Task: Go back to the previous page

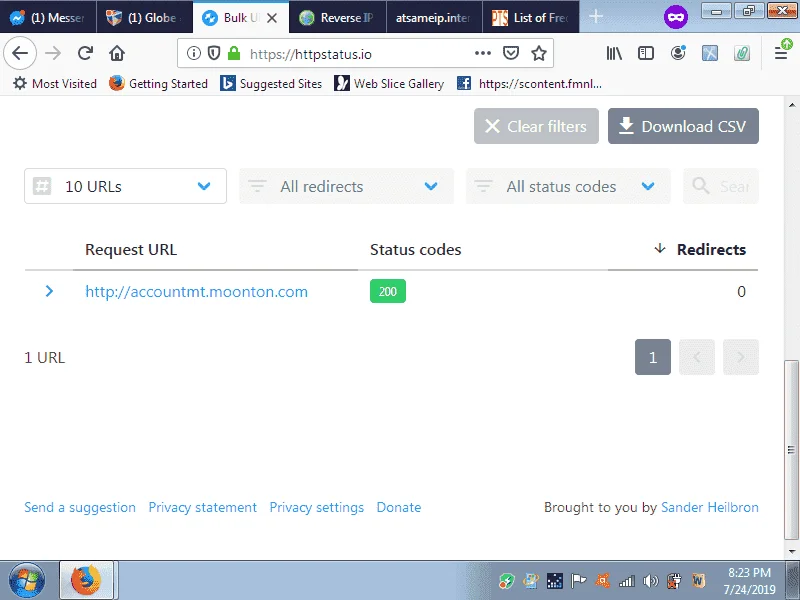Action: [x=20, y=53]
